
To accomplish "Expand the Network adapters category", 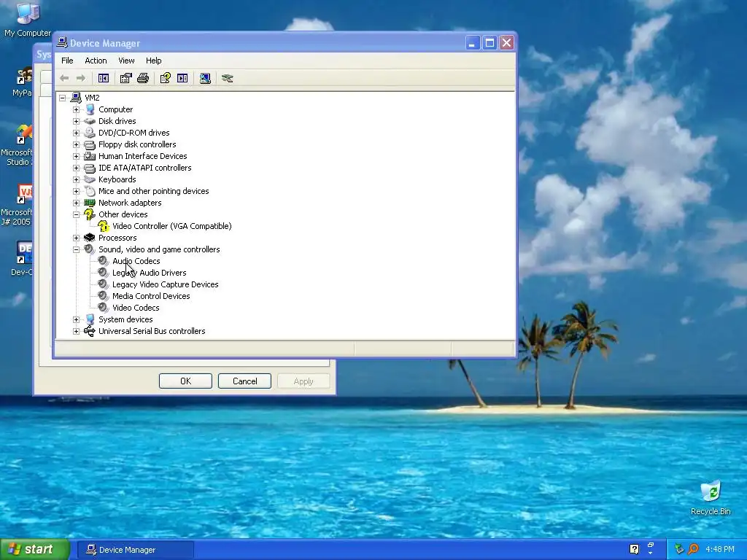I will [x=76, y=203].
